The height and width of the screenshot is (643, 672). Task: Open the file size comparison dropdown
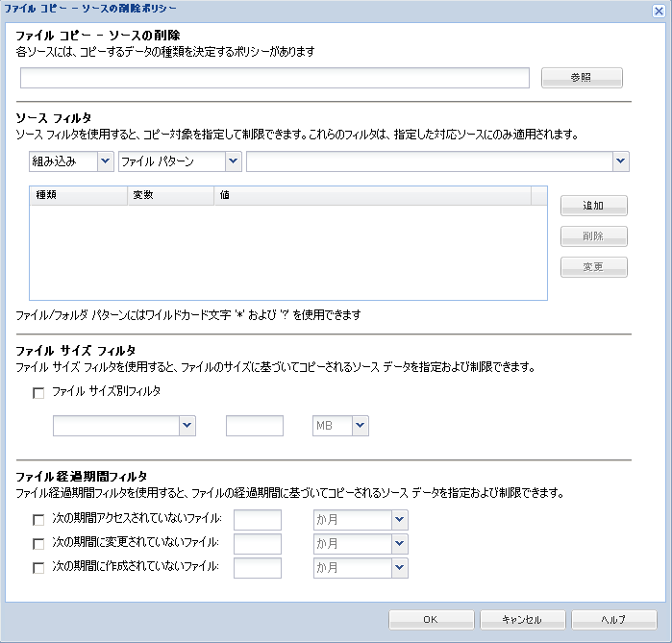pyautogui.click(x=187, y=426)
